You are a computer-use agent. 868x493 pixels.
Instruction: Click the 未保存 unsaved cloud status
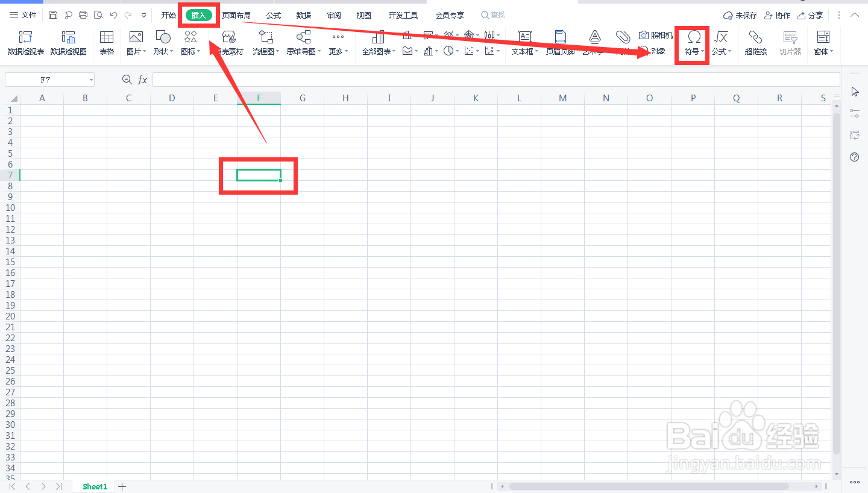tap(740, 15)
